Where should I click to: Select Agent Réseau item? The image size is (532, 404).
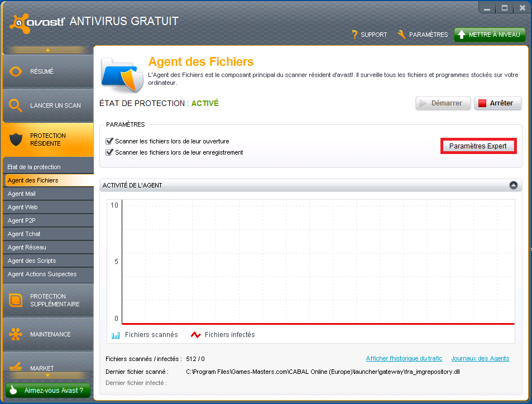[48, 247]
